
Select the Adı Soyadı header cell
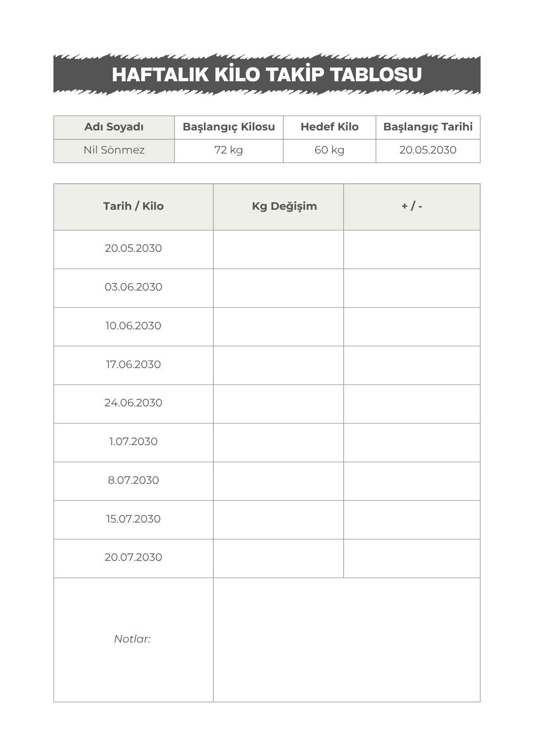pos(114,127)
